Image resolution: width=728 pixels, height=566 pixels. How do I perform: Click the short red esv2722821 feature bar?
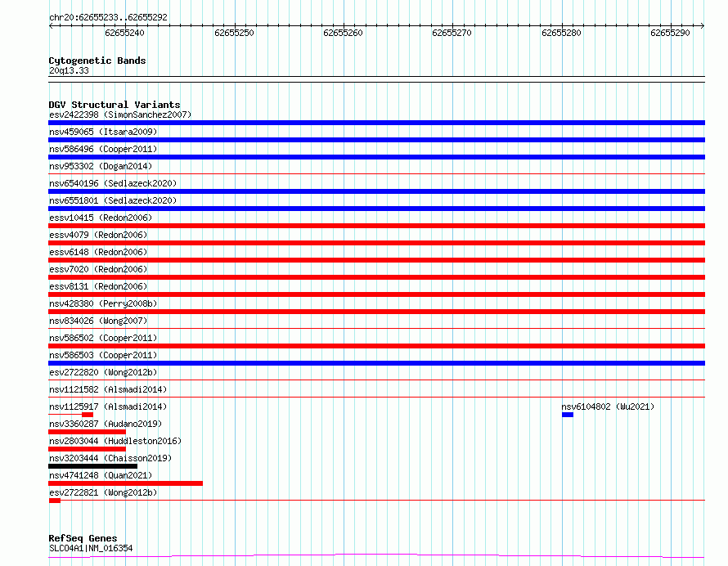(x=55, y=501)
